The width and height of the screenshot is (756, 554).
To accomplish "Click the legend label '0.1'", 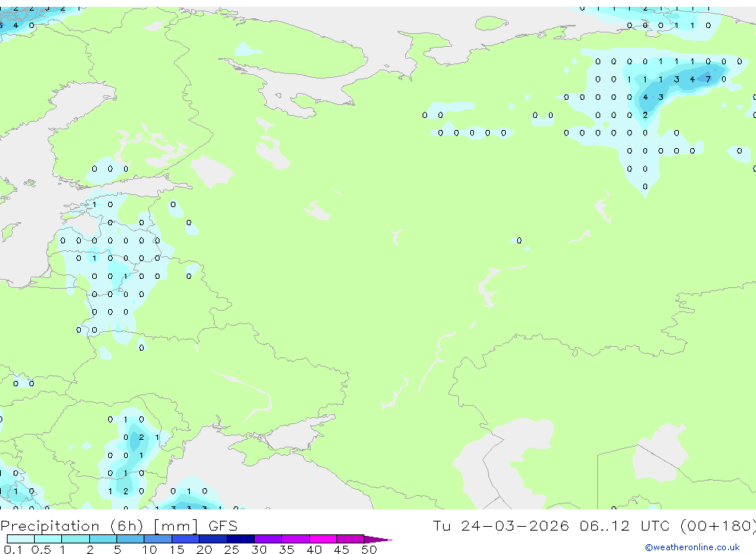I will click(x=13, y=549).
